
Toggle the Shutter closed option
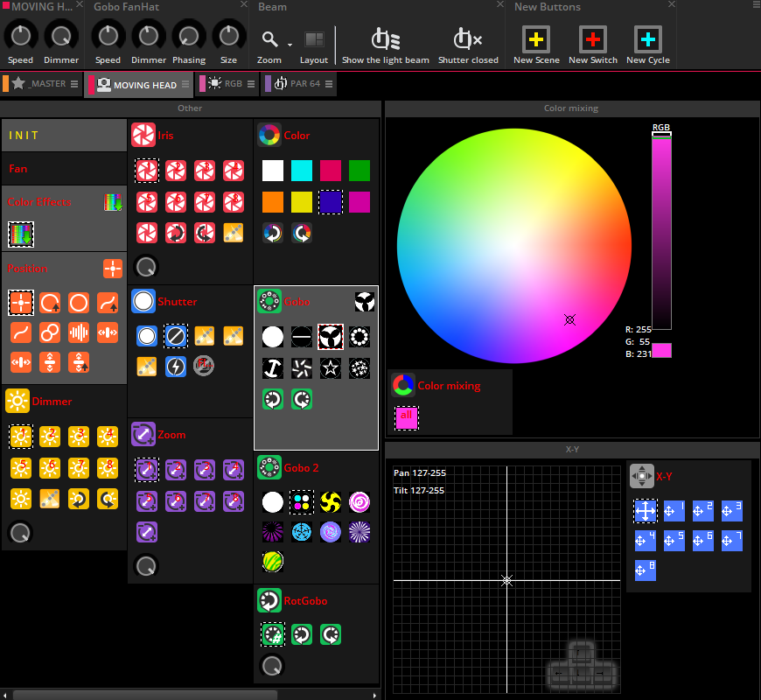pos(467,39)
